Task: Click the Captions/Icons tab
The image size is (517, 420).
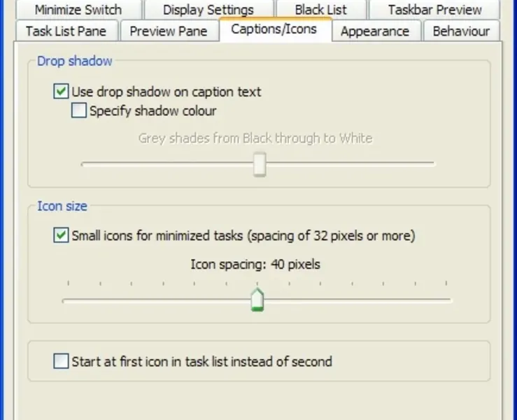Action: click(274, 29)
